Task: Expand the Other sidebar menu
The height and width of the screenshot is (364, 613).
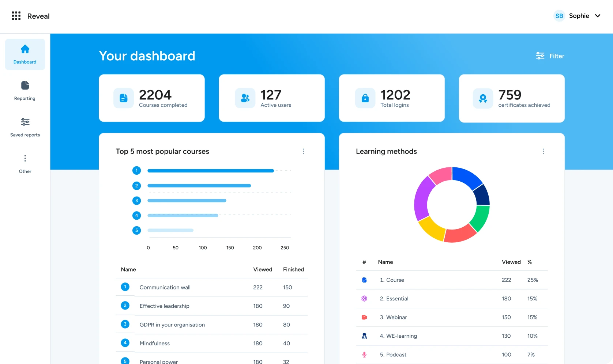Action: tap(25, 164)
